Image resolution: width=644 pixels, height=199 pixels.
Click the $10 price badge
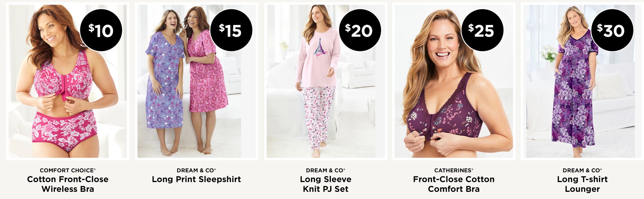[x=101, y=30]
